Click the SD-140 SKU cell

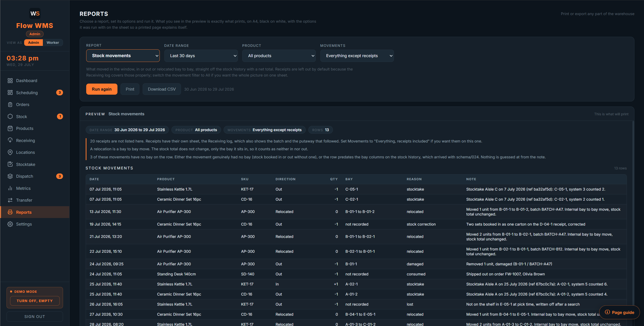(x=248, y=274)
